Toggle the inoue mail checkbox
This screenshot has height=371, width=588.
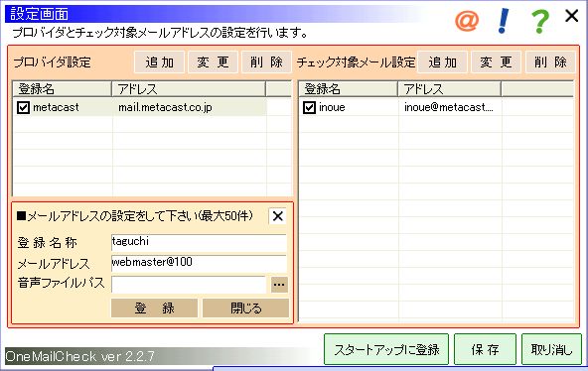tap(309, 108)
